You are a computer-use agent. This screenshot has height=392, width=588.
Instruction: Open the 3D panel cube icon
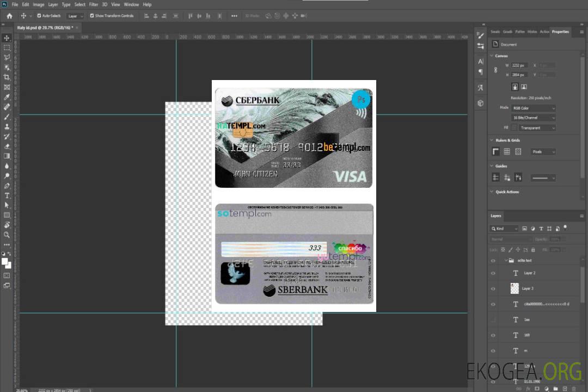[481, 103]
